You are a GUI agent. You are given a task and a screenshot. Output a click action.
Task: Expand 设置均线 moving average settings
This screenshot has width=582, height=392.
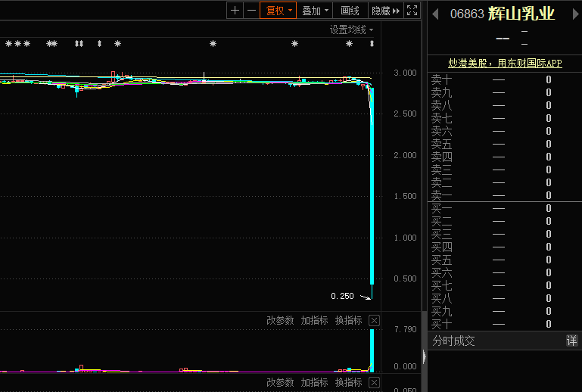click(x=351, y=30)
